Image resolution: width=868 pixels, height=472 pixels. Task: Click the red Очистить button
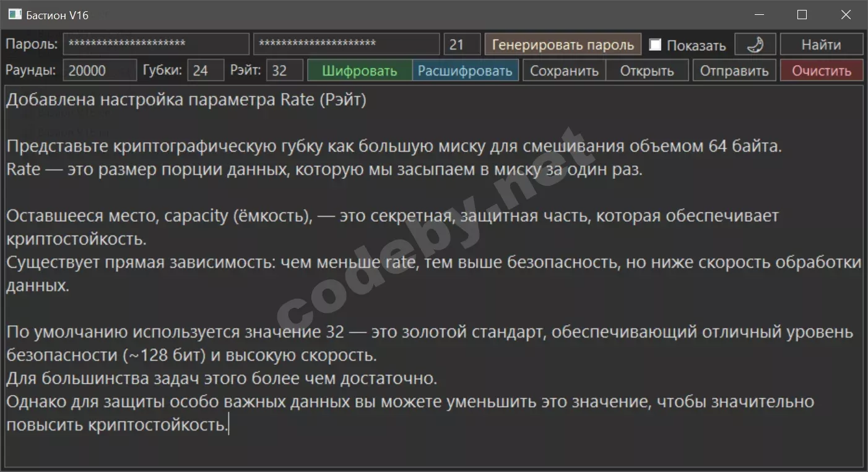821,71
